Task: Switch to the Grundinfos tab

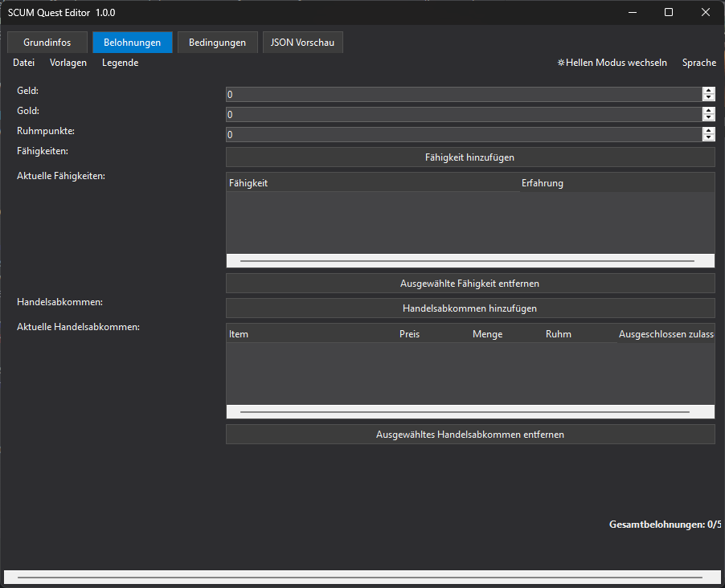Action: (x=47, y=43)
